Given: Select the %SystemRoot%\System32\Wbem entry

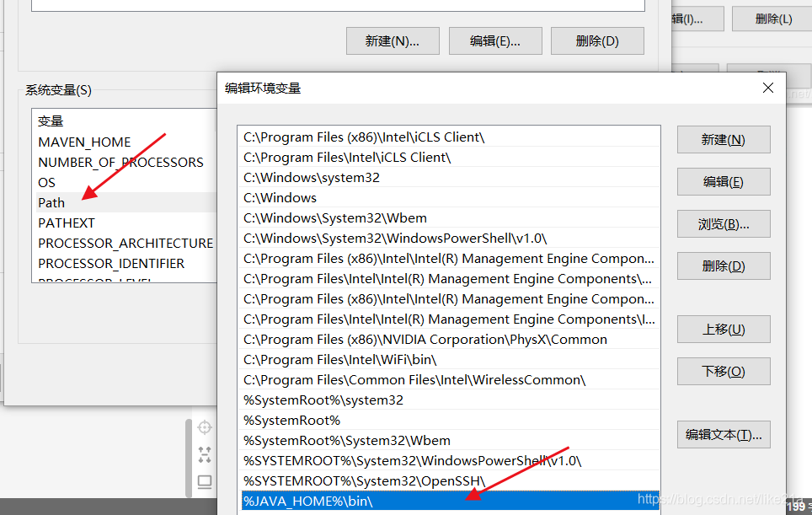Looking at the screenshot, I should 449,440.
